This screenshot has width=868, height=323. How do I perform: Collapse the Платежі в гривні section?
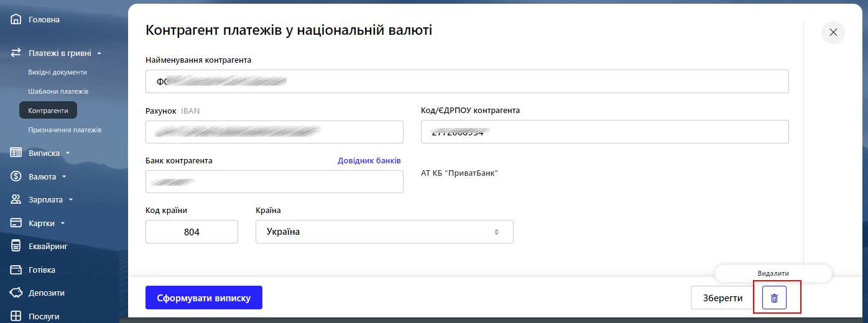[x=99, y=53]
